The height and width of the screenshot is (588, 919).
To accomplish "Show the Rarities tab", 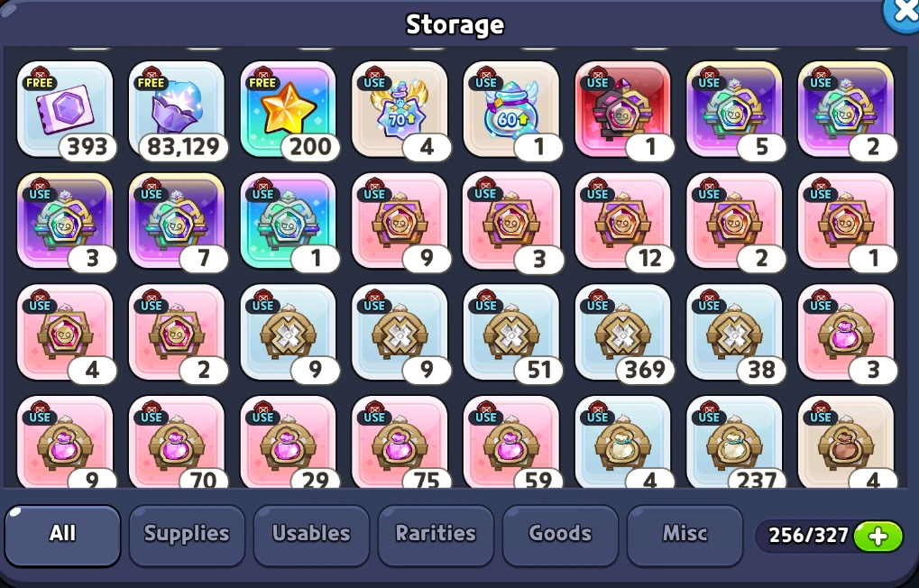I will 436,535.
